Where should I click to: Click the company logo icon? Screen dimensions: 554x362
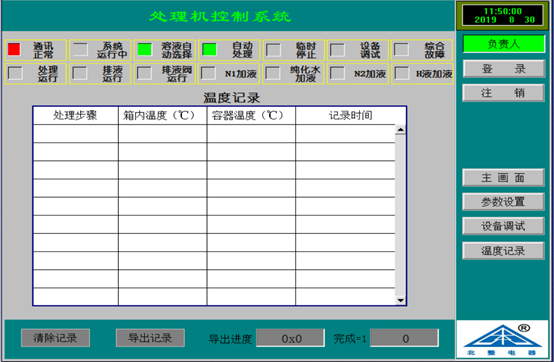point(502,339)
